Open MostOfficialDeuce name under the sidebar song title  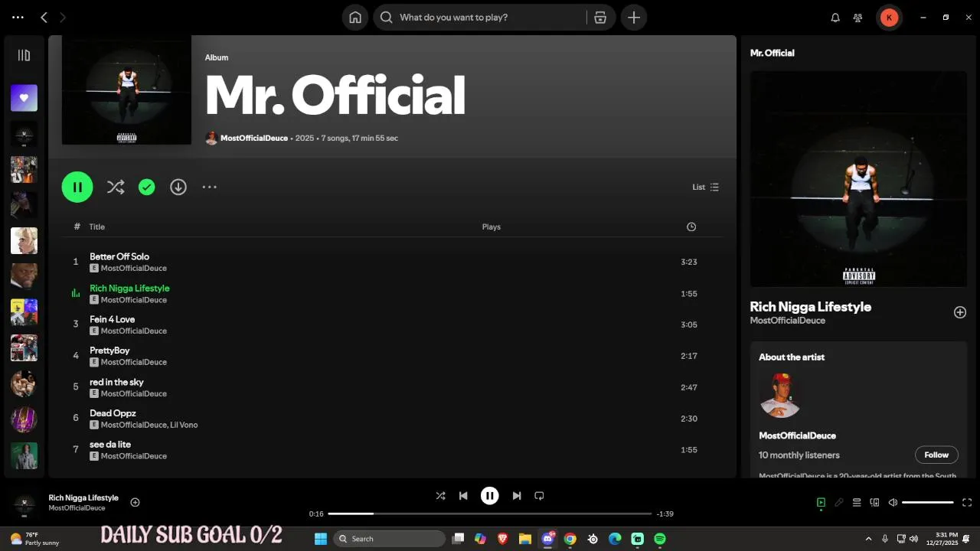(x=788, y=321)
